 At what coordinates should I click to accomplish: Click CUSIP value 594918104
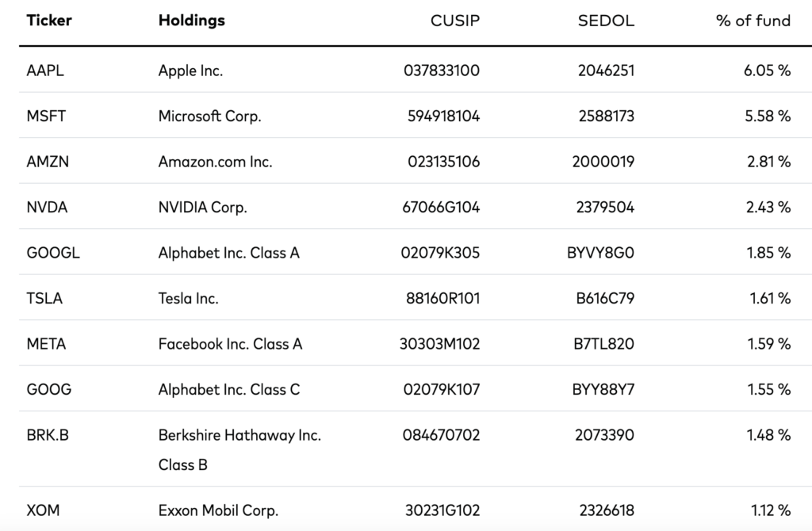click(442, 117)
